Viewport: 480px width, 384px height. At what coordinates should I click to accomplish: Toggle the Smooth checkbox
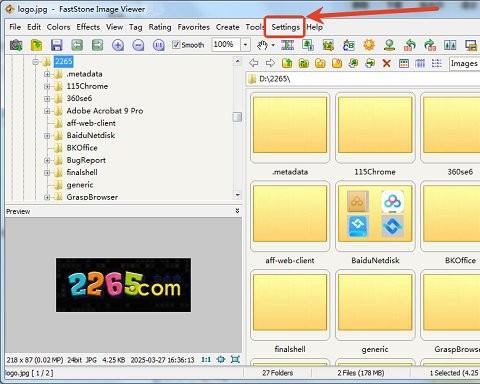[x=176, y=44]
